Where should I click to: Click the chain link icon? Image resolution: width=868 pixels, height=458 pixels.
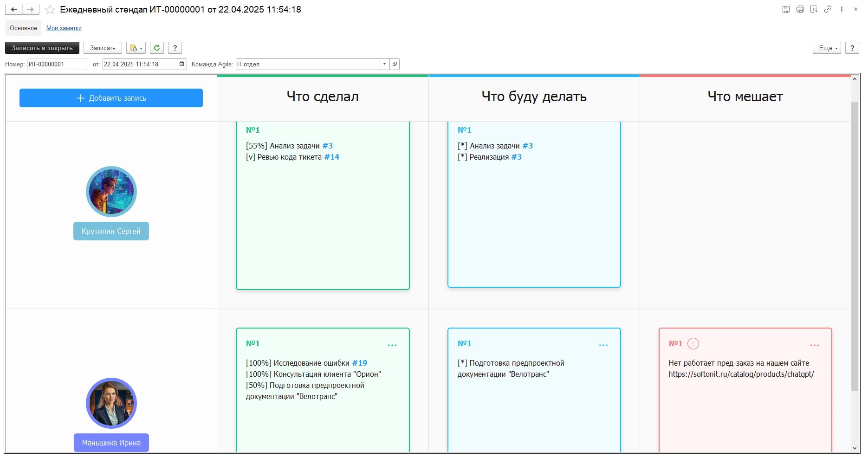(828, 9)
